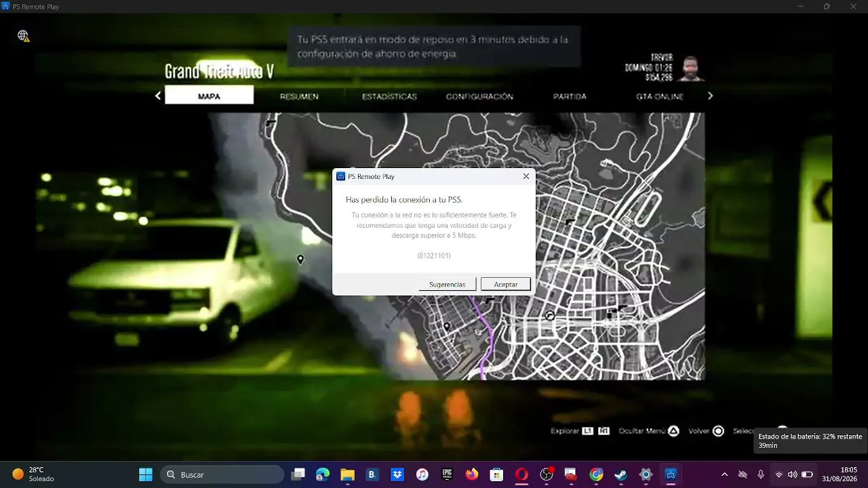Click the globe network warning icon
Screen dimensions: 868x488
click(x=23, y=35)
